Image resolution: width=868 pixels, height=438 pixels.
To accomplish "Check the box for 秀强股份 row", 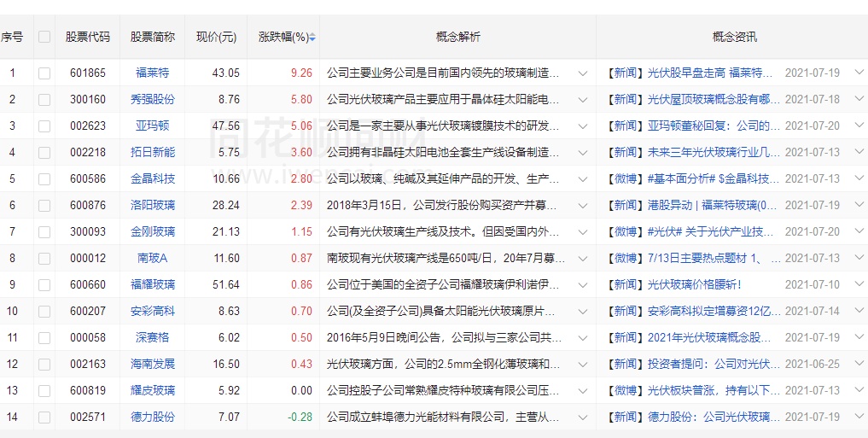I will point(44,100).
